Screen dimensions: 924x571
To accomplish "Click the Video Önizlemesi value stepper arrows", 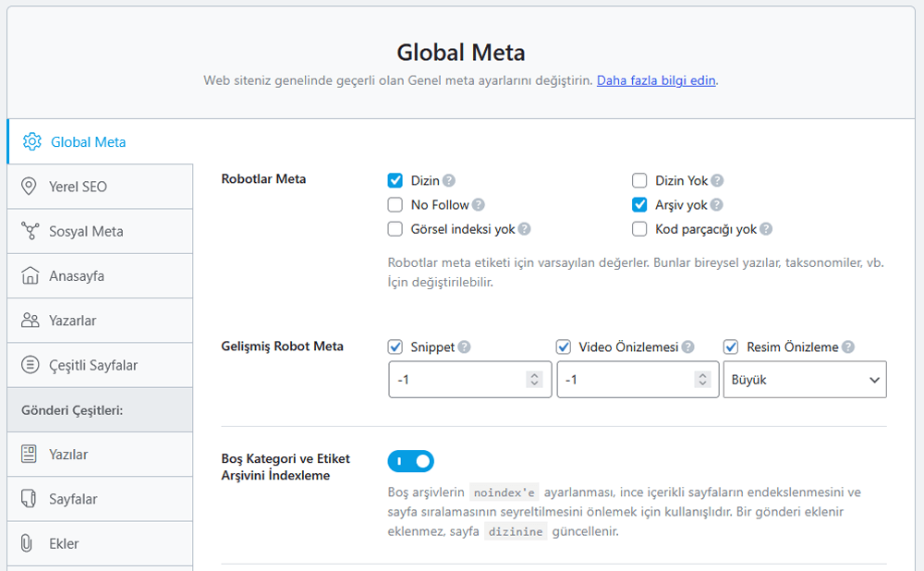I will [x=702, y=380].
